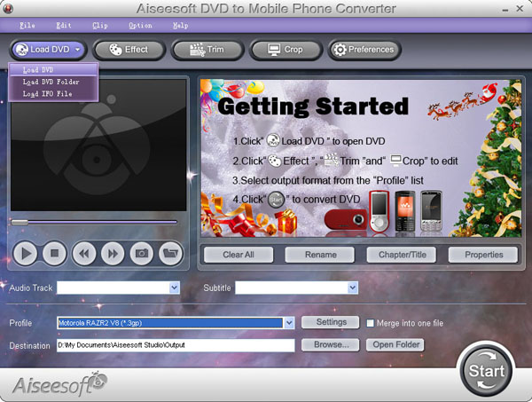This screenshot has height=402, width=532.
Task: Click the Properties button
Action: (483, 255)
